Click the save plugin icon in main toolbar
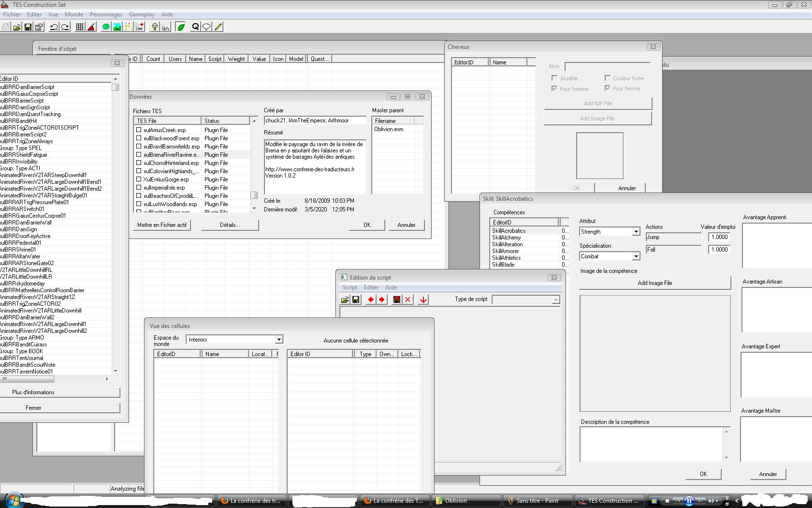This screenshot has width=812, height=508. point(28,27)
